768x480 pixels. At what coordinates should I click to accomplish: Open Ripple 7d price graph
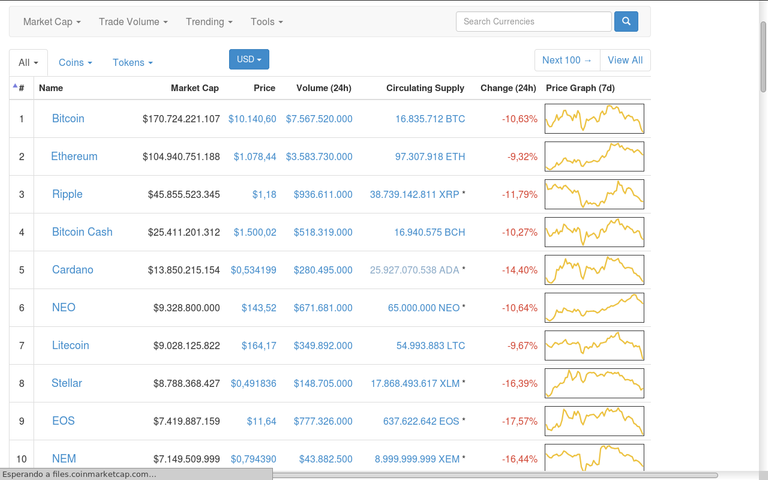(594, 194)
